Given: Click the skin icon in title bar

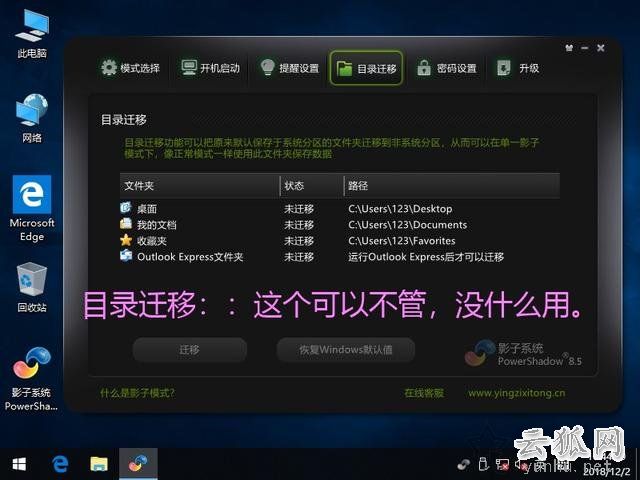Looking at the screenshot, I should tap(569, 48).
